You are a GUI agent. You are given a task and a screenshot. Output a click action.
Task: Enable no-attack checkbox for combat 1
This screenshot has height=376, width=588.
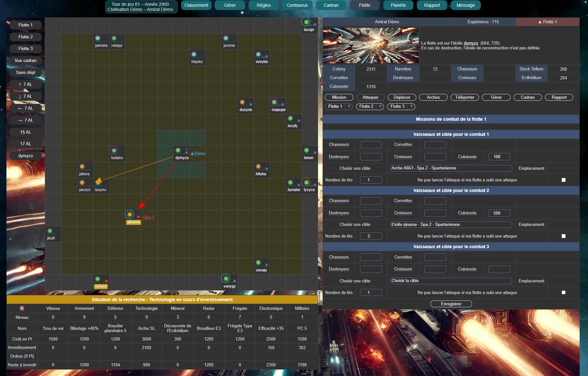(x=563, y=180)
